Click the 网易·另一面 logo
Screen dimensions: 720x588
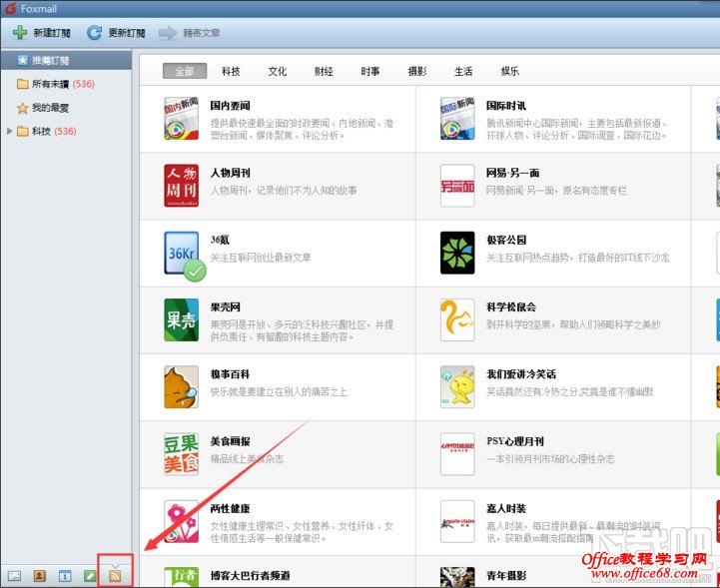[457, 186]
